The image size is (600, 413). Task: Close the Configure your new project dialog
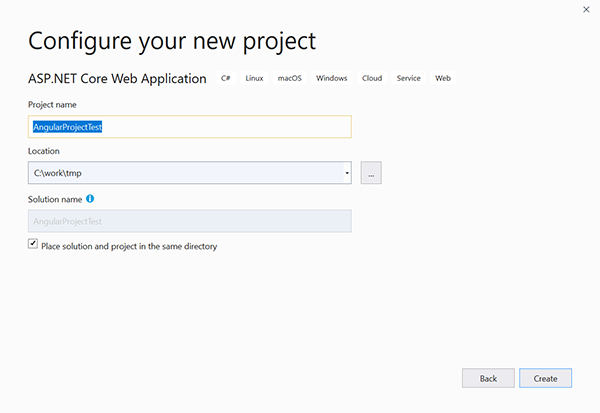click(x=586, y=10)
